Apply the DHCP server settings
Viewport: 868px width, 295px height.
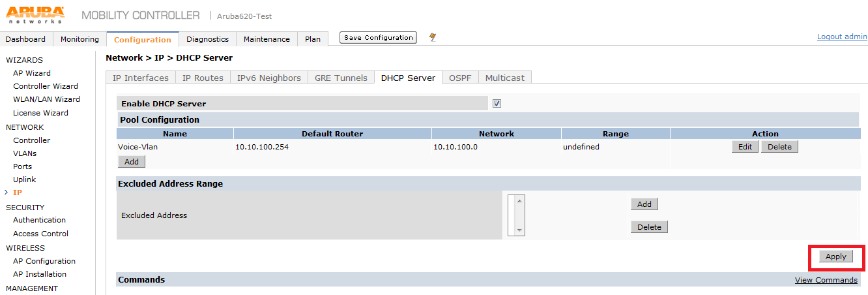[x=835, y=256]
